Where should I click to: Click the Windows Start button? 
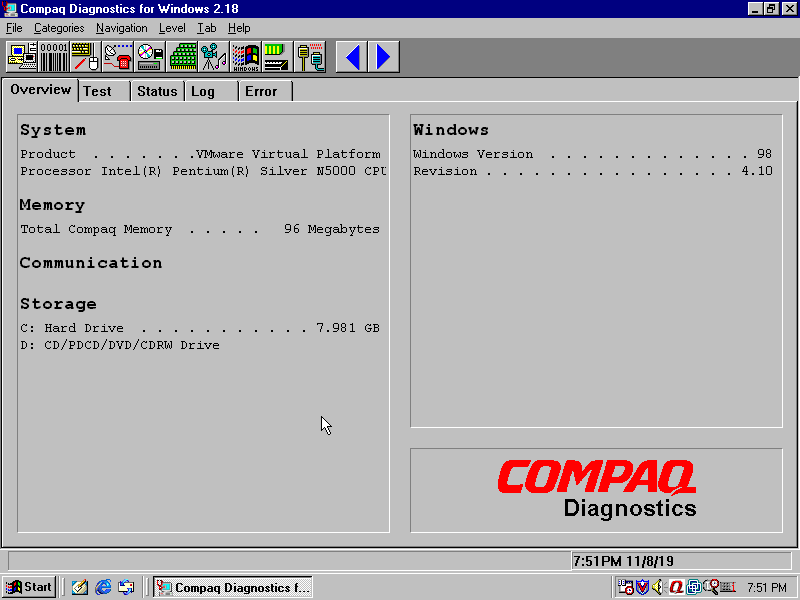click(30, 587)
